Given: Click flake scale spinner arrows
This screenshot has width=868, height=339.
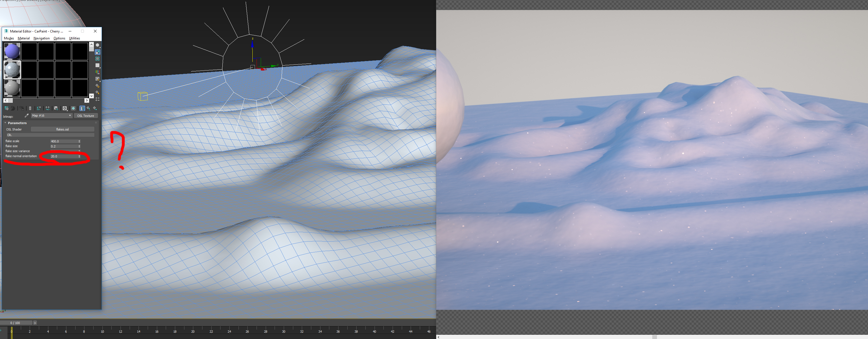Looking at the screenshot, I should tap(79, 141).
